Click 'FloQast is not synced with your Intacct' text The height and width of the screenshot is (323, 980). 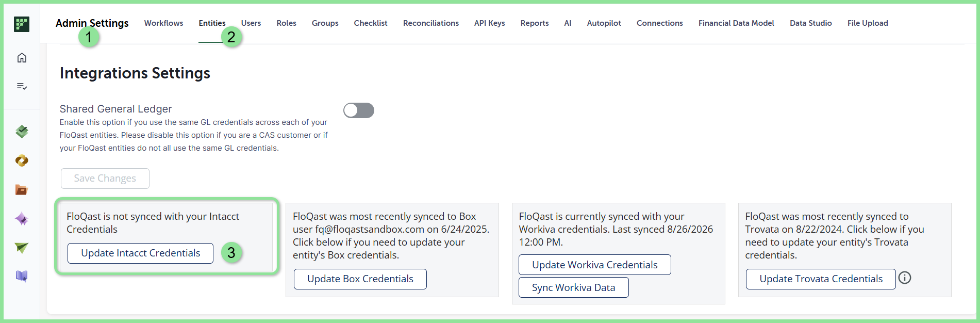point(153,223)
